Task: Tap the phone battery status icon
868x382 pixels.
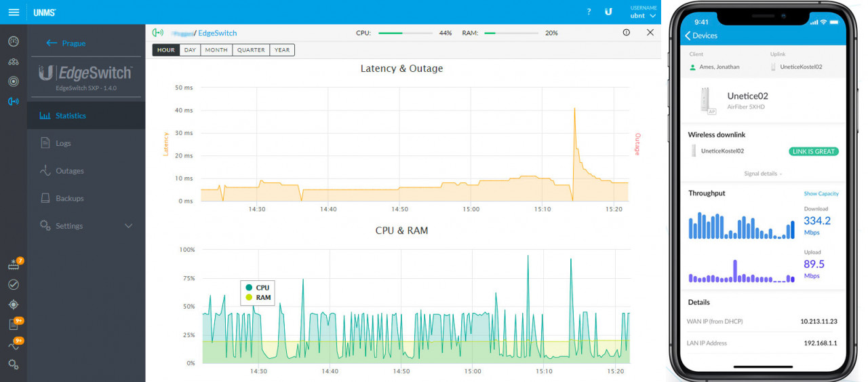Action: (x=835, y=22)
